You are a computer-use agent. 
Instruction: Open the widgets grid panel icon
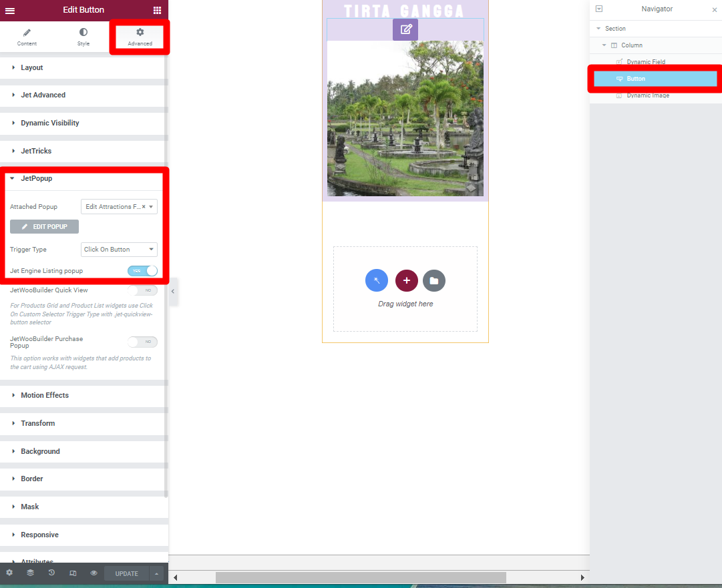pyautogui.click(x=157, y=10)
